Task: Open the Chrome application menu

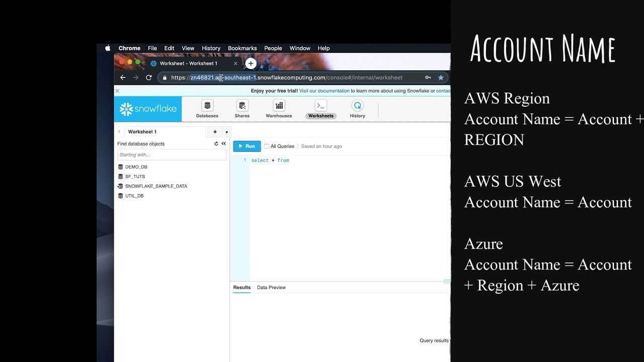Action: (129, 48)
